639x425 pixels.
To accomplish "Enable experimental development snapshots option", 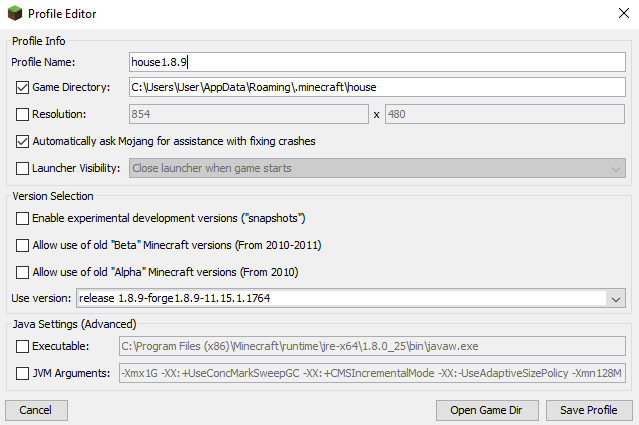I will pos(23,218).
